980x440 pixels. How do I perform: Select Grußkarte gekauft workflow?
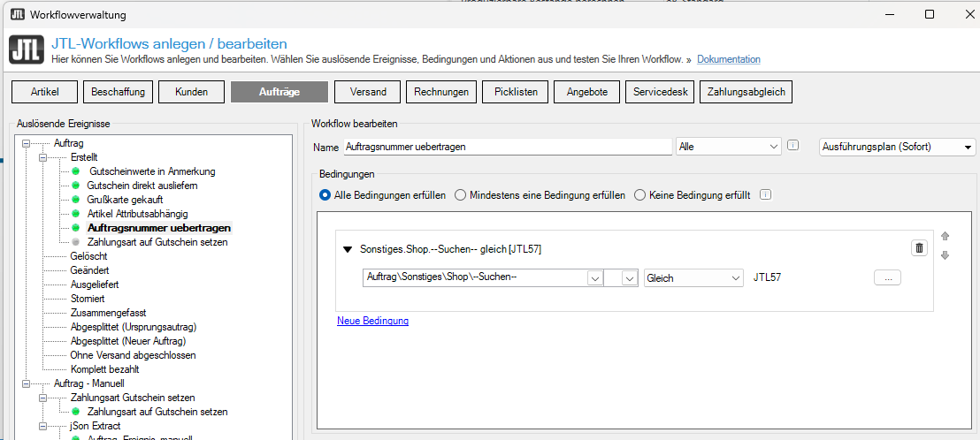coord(126,200)
